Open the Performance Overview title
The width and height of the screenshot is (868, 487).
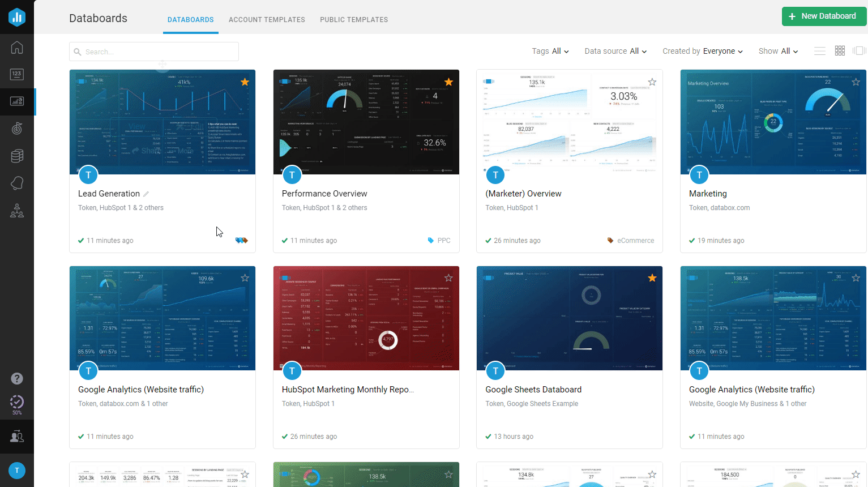pyautogui.click(x=324, y=194)
